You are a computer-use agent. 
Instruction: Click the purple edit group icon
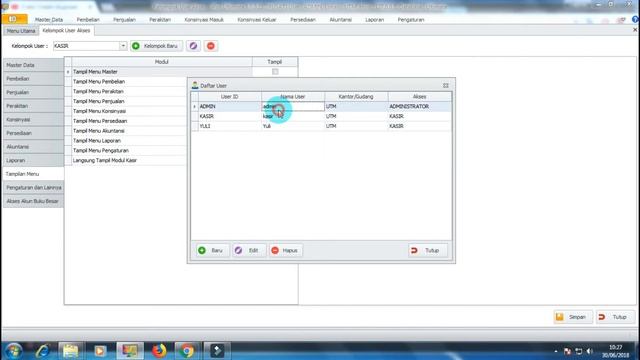[193, 46]
